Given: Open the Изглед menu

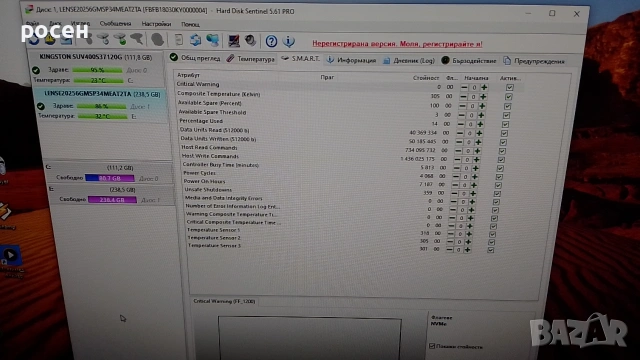Looking at the screenshot, I should 80,23.
